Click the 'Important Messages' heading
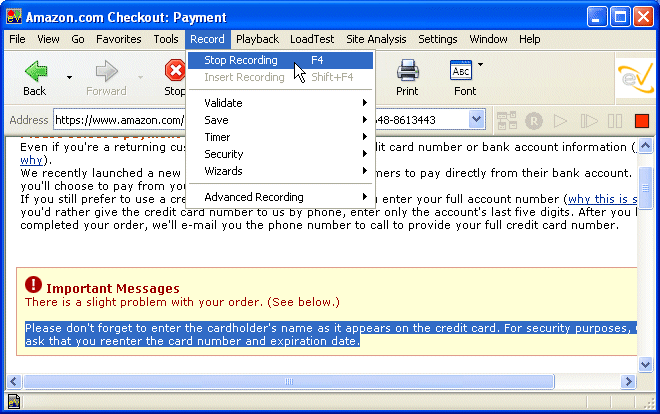 coord(113,289)
